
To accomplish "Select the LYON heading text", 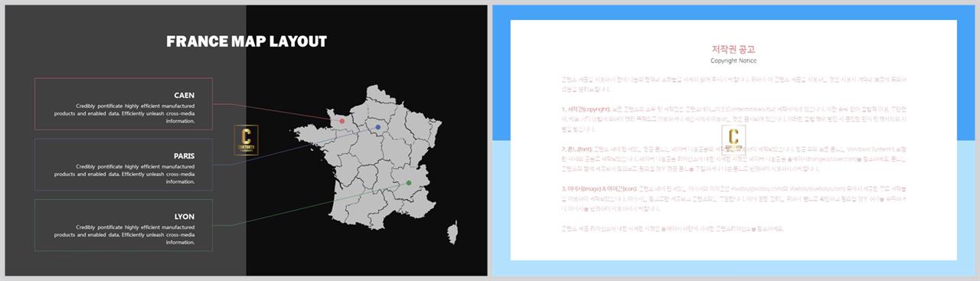I will (184, 217).
